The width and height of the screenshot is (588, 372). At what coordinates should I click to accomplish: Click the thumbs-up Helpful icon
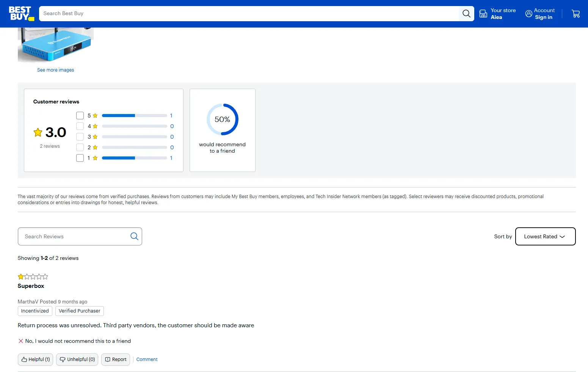pyautogui.click(x=24, y=359)
